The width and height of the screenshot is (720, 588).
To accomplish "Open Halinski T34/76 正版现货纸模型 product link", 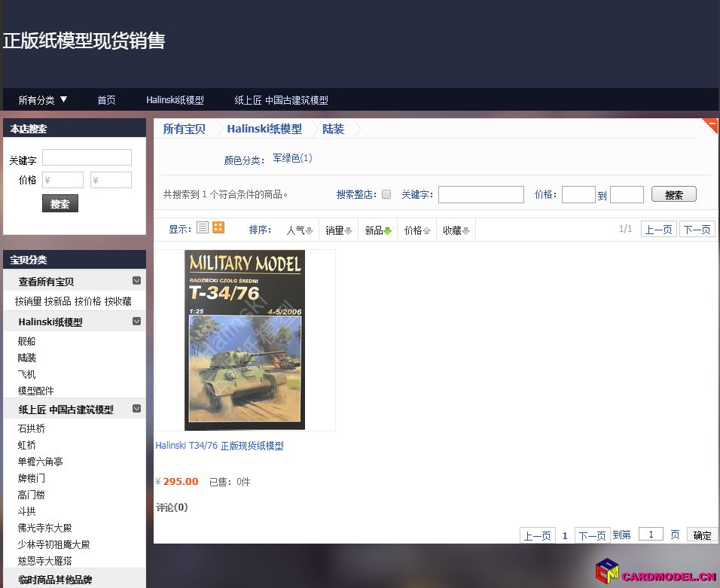I will point(219,446).
